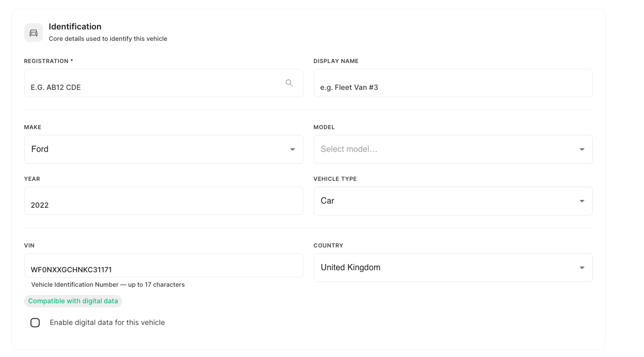Click the arrow icon on Vehicle Type dropdown
644x357 pixels.
point(582,201)
